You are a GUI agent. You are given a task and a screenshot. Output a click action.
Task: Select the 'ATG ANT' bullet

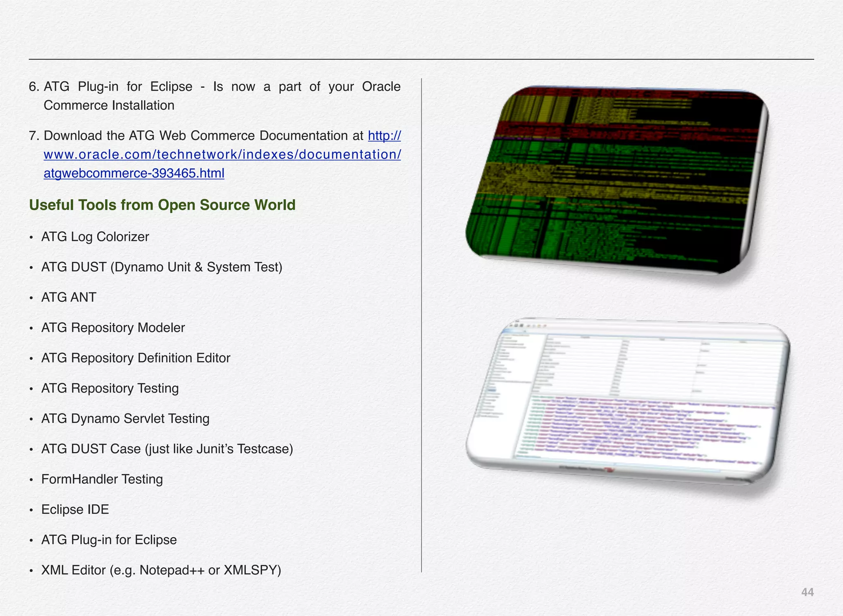pyautogui.click(x=69, y=297)
